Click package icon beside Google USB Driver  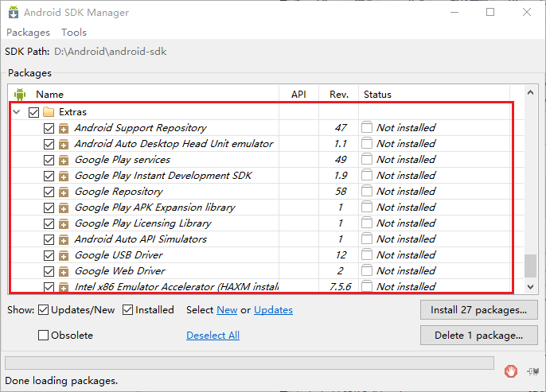tap(64, 255)
